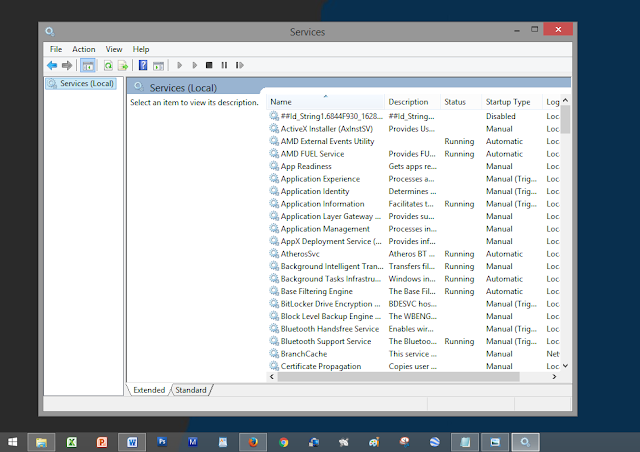The image size is (640, 452).
Task: Toggle the Show/Hide Console Tree button
Action: tap(88, 65)
